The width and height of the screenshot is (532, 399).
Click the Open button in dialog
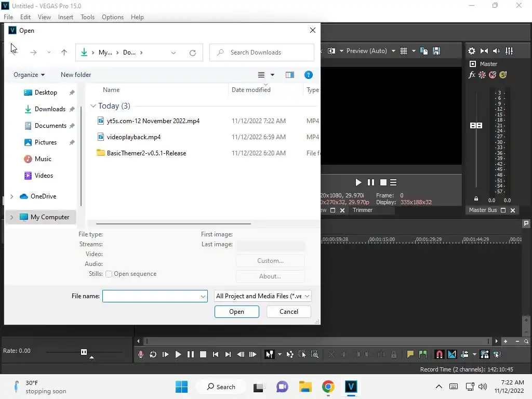tap(237, 312)
